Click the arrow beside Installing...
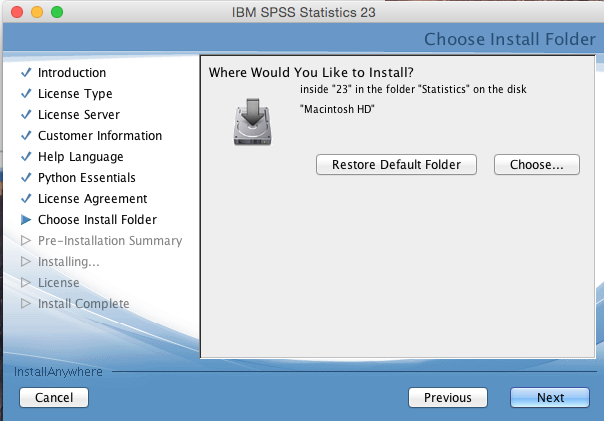 pos(26,262)
